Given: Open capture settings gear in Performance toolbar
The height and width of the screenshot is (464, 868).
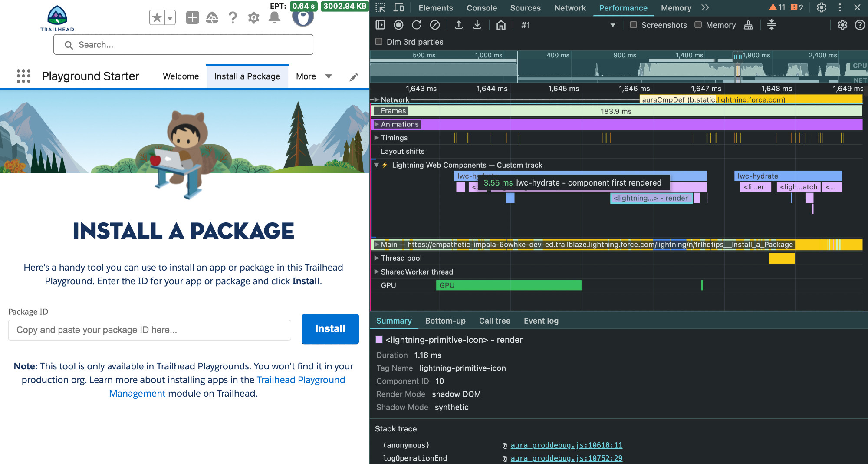Looking at the screenshot, I should tap(842, 25).
